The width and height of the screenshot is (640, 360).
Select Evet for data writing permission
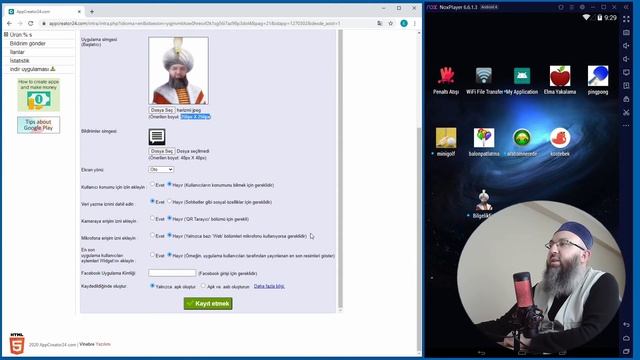(x=152, y=201)
